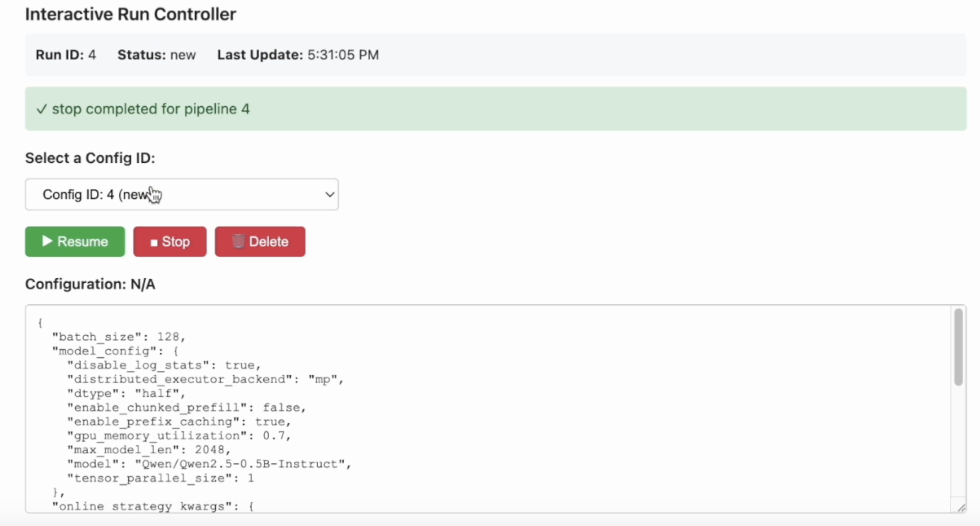Click the resize handle of the configuration textarea
This screenshot has width=980, height=526.
pyautogui.click(x=961, y=508)
